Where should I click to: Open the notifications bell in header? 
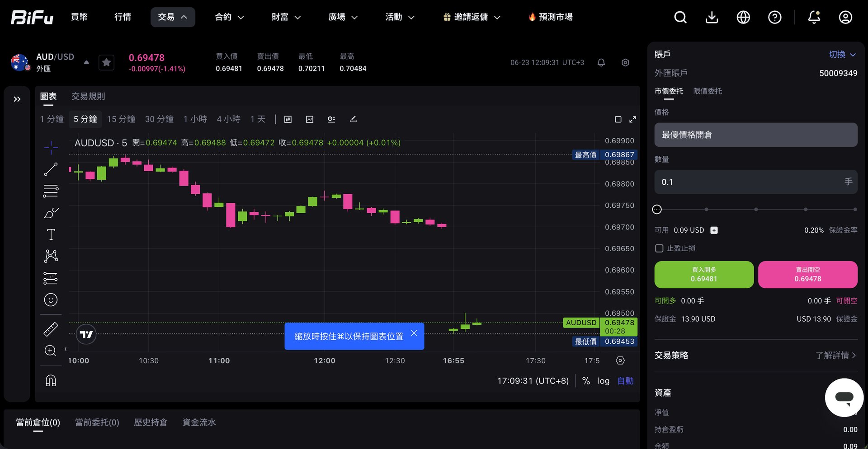point(814,17)
